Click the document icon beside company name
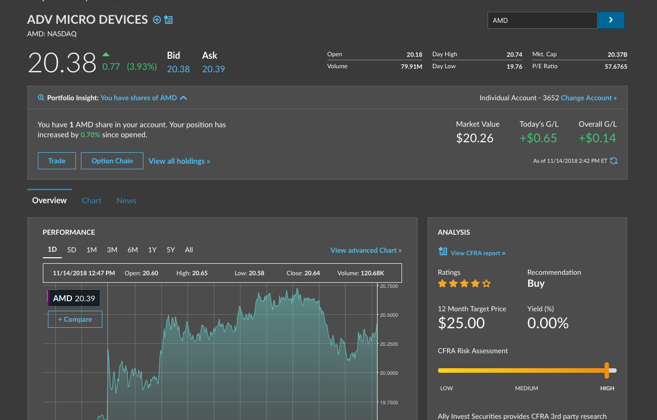 [x=169, y=20]
